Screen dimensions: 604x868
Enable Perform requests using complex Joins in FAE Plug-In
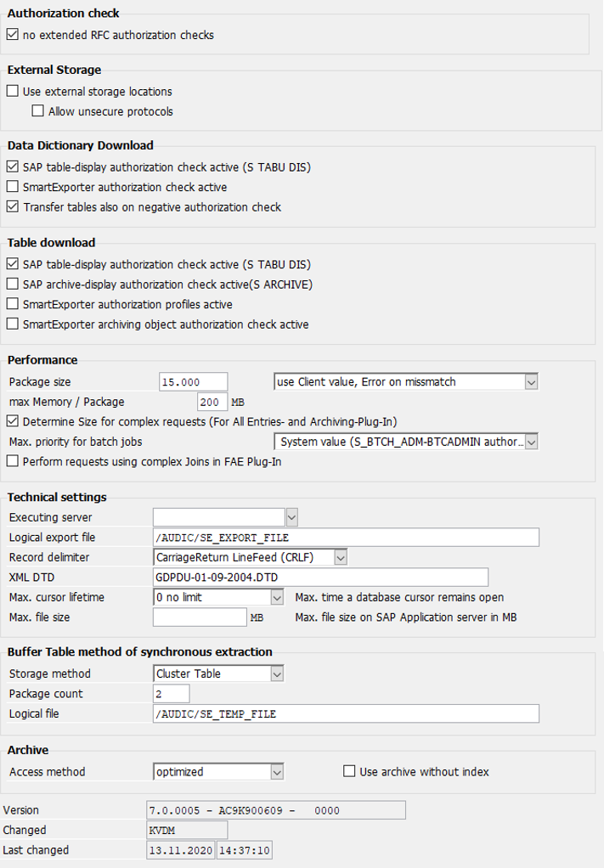coord(12,461)
